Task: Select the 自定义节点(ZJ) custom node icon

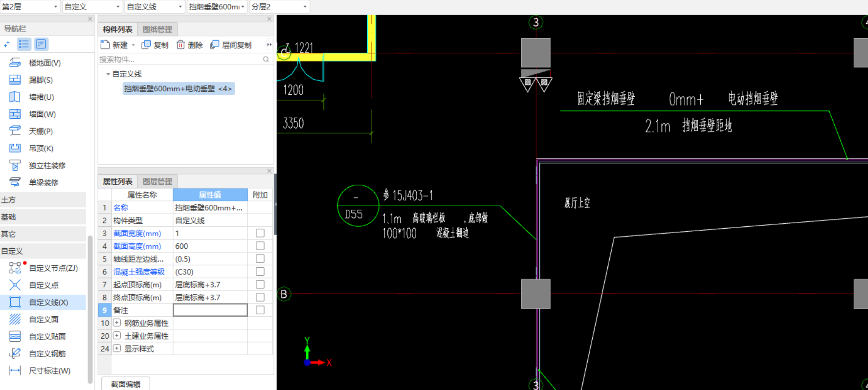Action: 15,268
